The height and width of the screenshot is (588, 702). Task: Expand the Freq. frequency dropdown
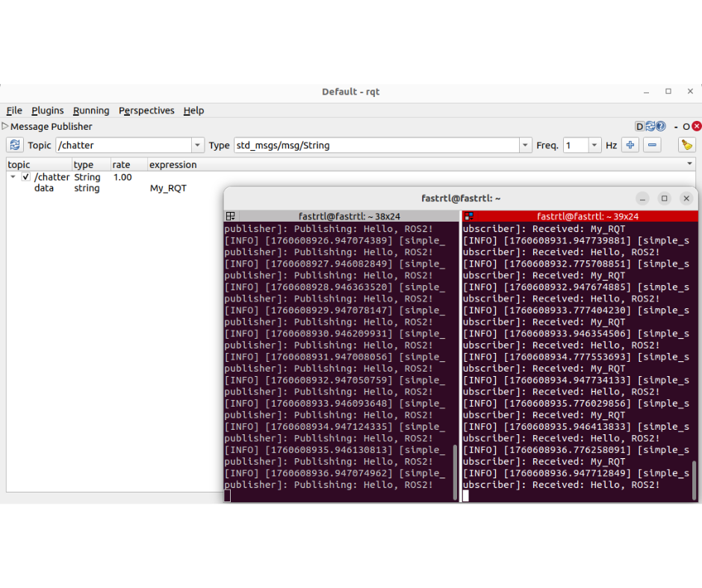coord(594,146)
